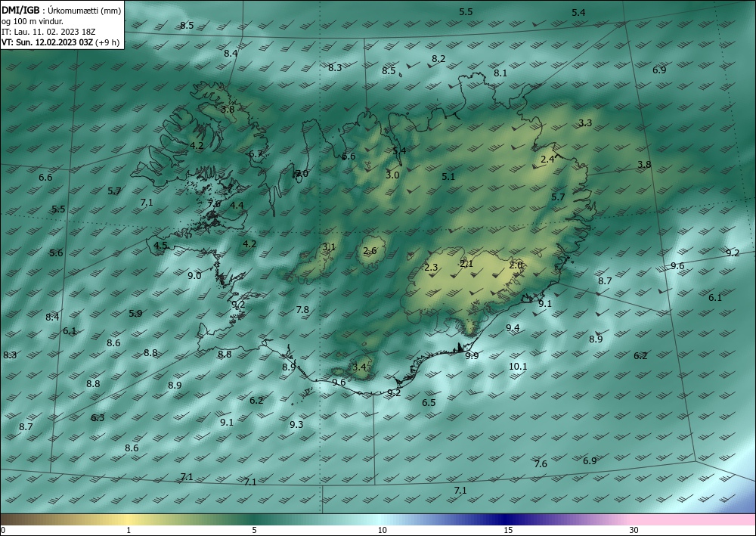Select the 6.3 map value
756x536 pixels.
click(x=98, y=417)
